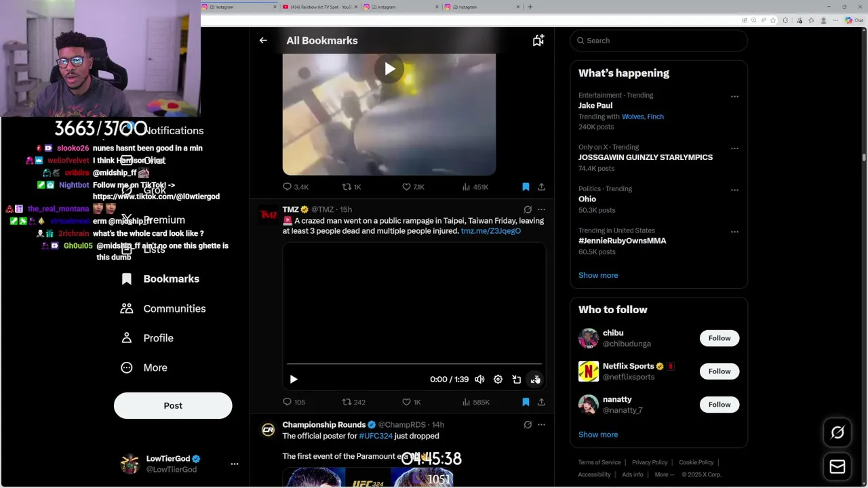Click the LowTierGod account avatar
868x488 pixels.
click(130, 464)
